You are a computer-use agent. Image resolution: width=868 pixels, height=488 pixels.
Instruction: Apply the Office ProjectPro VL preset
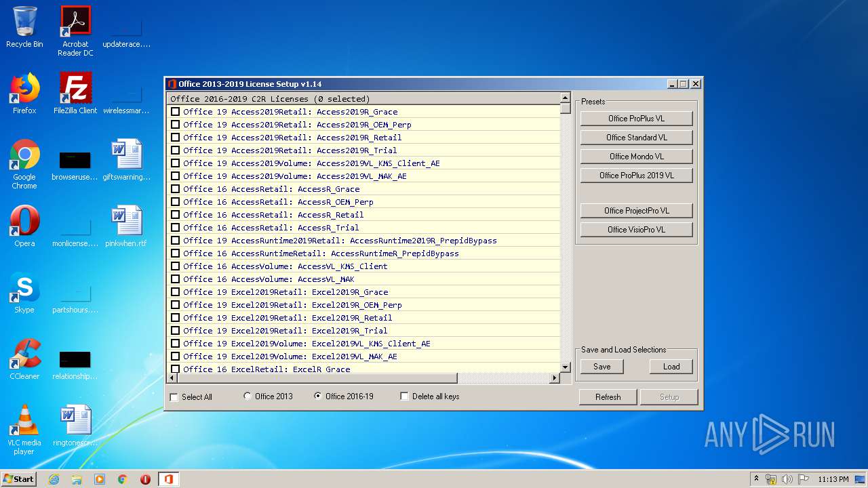coord(636,211)
